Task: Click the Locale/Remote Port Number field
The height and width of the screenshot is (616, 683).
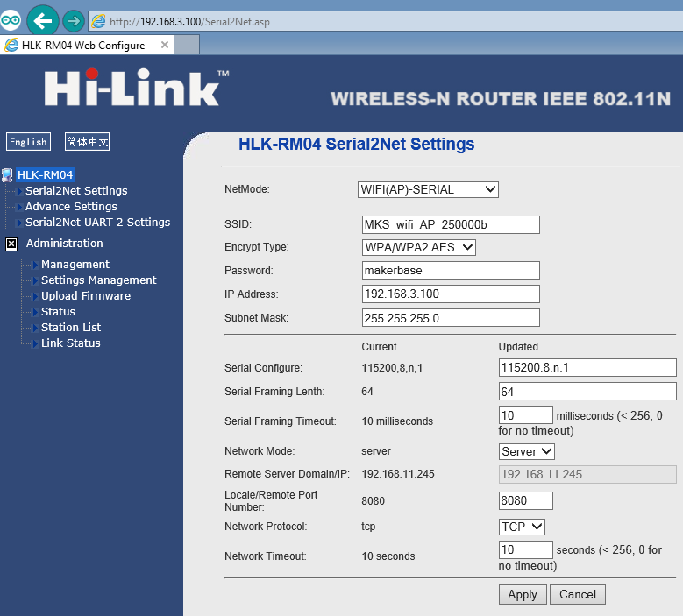Action: [526, 500]
